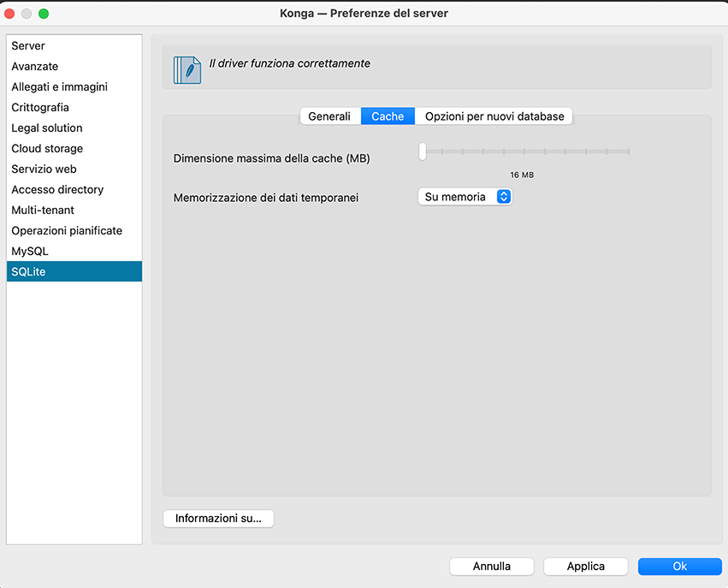728x588 pixels.
Task: Open MySQL driver settings
Action: (x=30, y=251)
